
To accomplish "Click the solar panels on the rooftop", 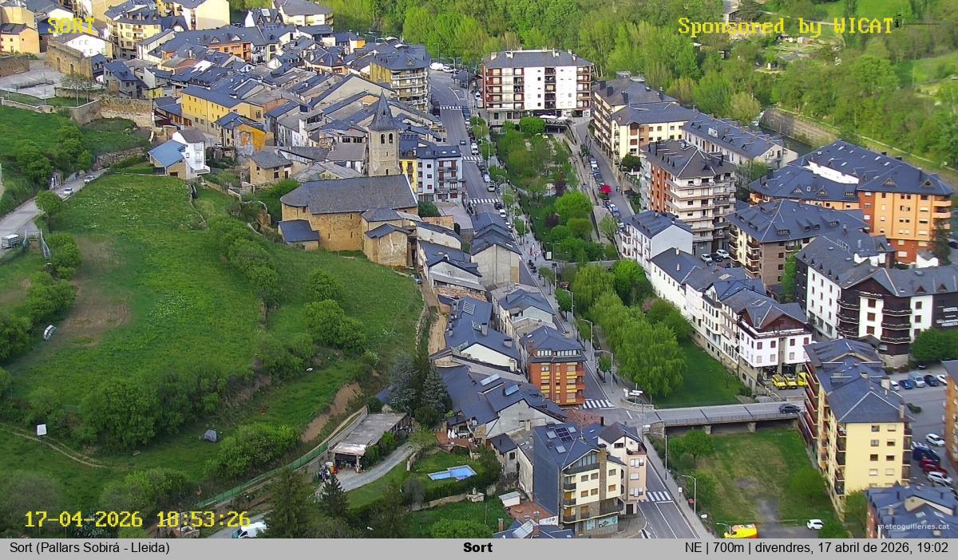I will [564, 434].
